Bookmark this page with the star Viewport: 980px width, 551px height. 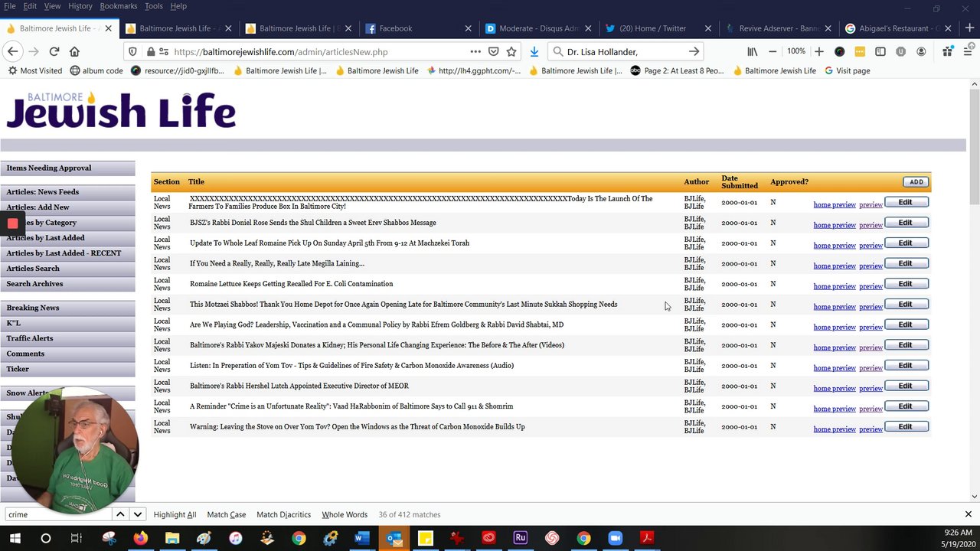[x=511, y=51]
